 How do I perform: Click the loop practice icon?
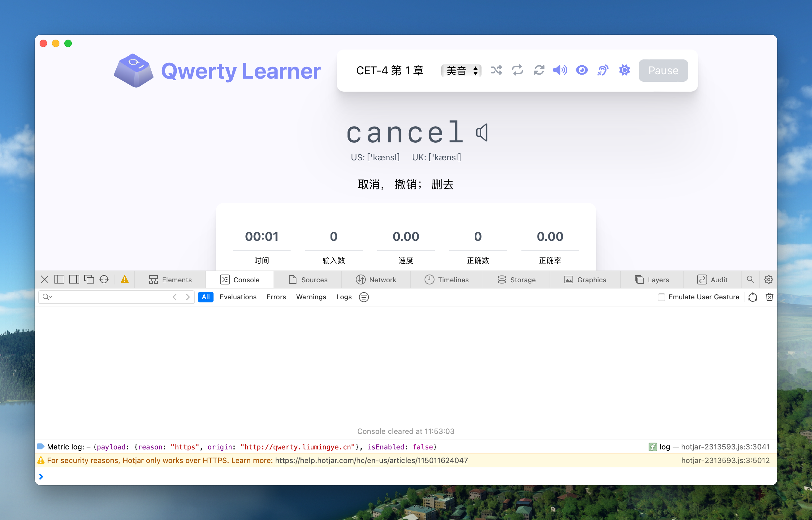(x=518, y=70)
